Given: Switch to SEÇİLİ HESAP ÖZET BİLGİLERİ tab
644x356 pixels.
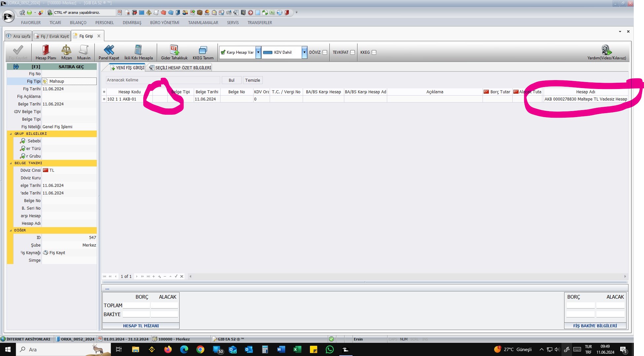Looking at the screenshot, I should 180,68.
